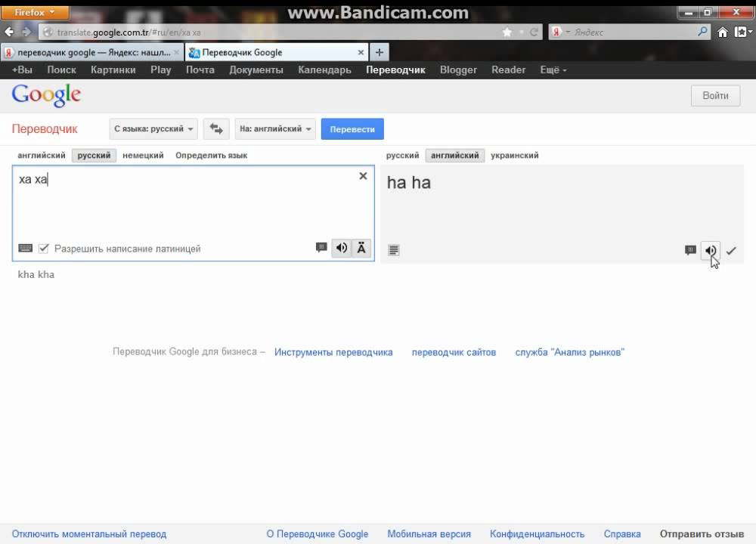Viewport: 756px width, 544px height.
Task: Open Инструменты переводчика link
Action: (333, 352)
